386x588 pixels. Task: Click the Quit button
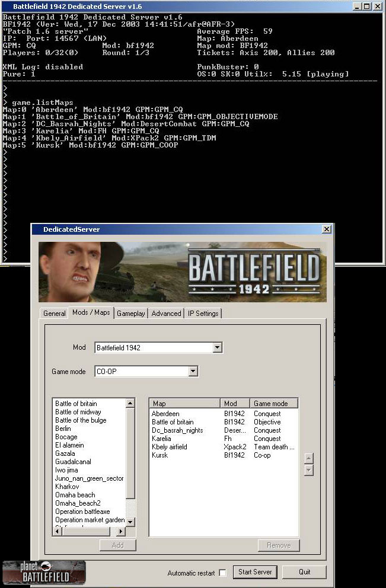304,572
